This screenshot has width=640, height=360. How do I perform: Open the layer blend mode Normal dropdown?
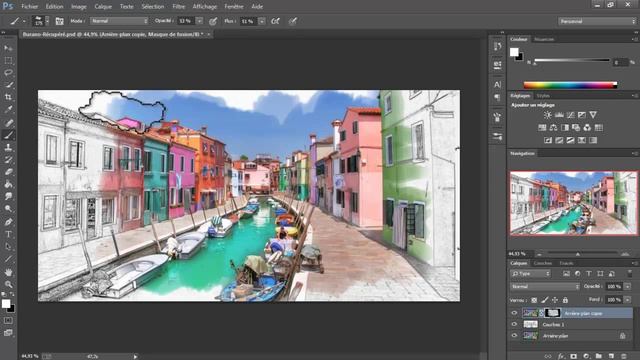(x=545, y=287)
